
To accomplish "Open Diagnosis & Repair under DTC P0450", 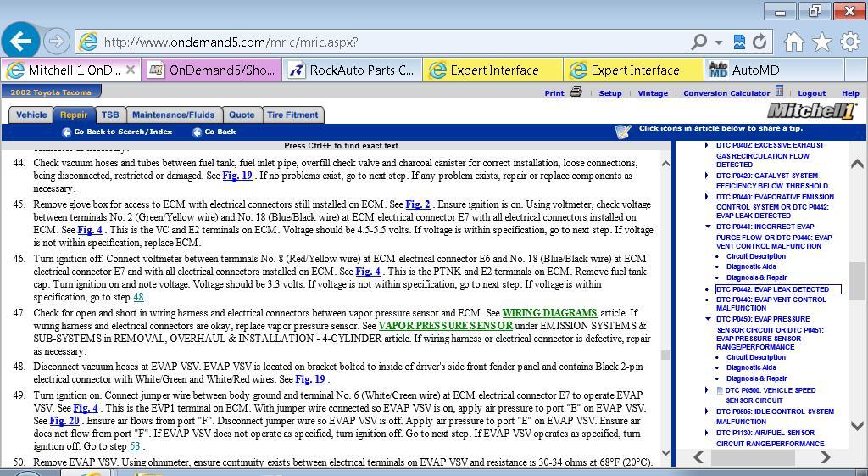I will pyautogui.click(x=756, y=378).
